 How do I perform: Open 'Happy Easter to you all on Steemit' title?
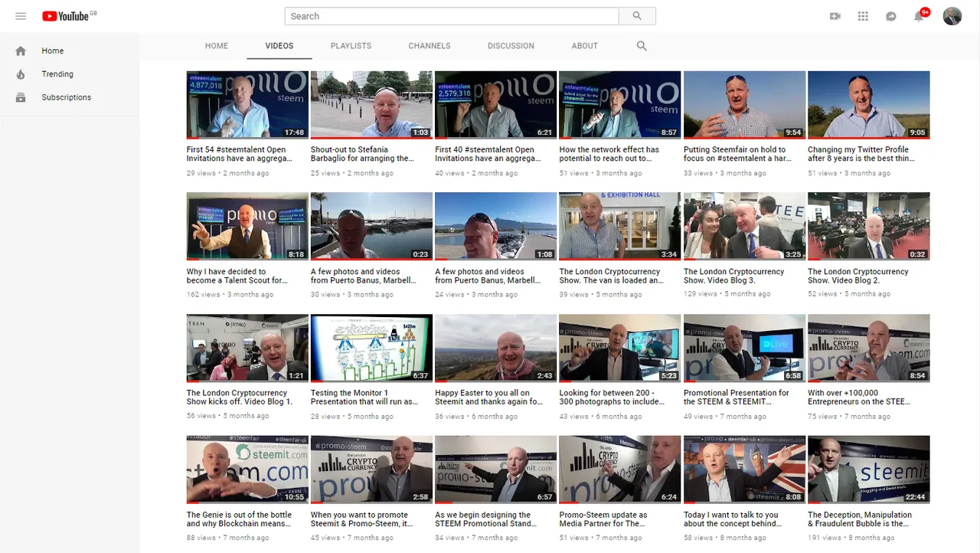488,398
